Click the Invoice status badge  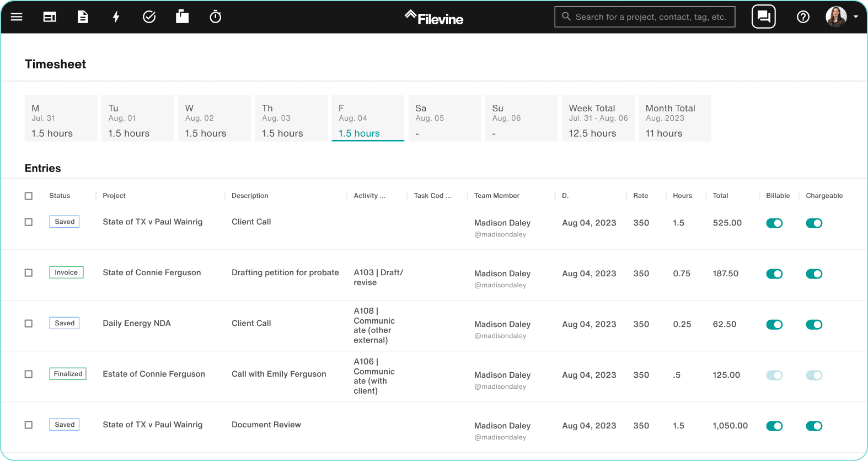66,272
